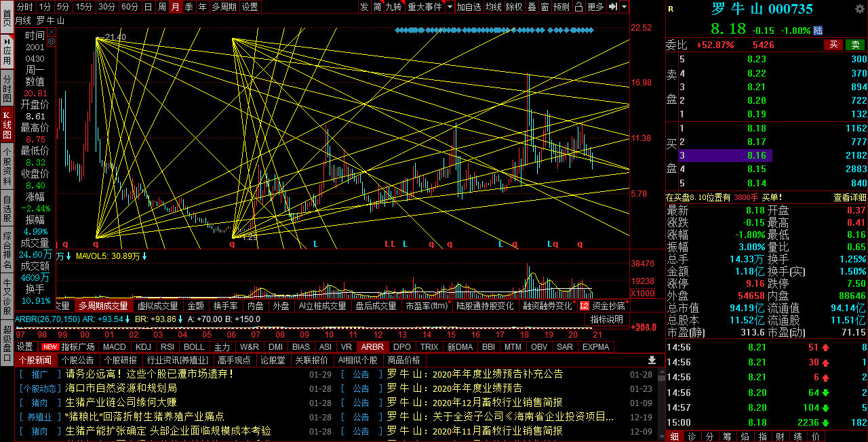Expand the AR value down arrow
868x442 pixels.
click(127, 319)
